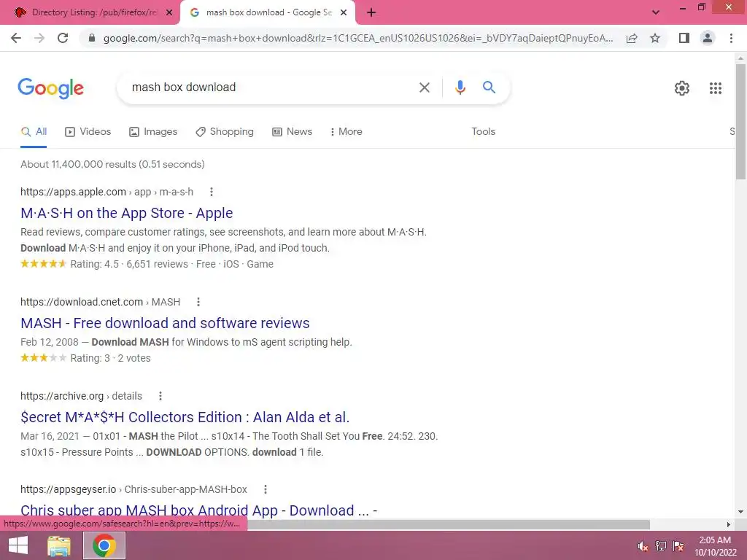Open MASH Free download and software reviews
Screen dimensions: 747x560
165,323
